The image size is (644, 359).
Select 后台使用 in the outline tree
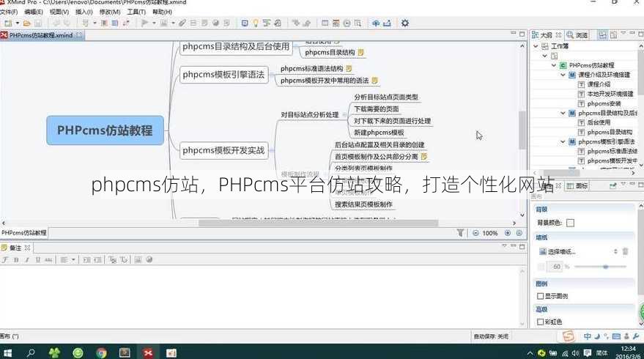pos(599,122)
